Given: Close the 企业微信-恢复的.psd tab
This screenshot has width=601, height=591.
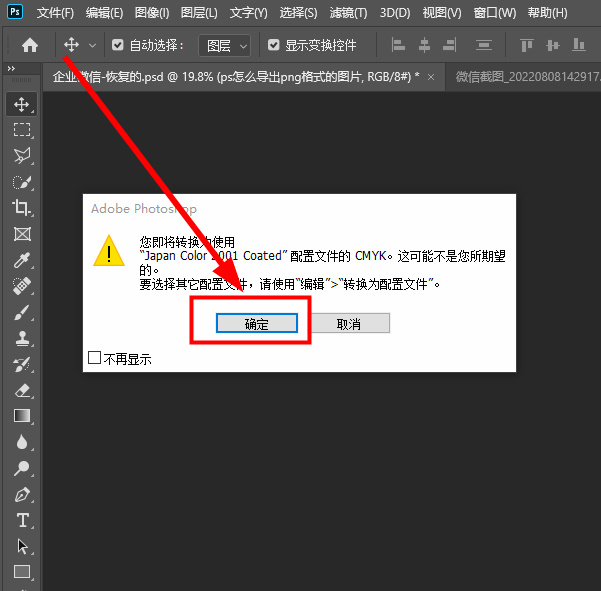Looking at the screenshot, I should pos(431,77).
